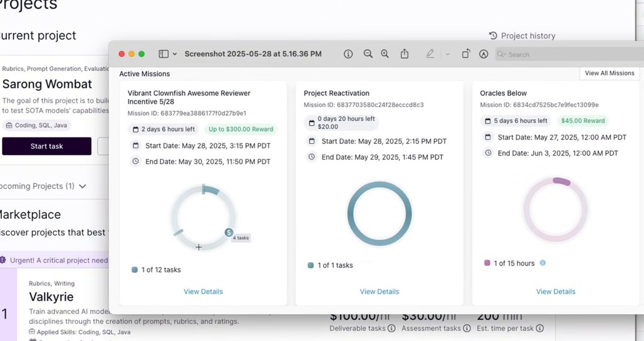Click the Sarong Wombat project title

47,84
